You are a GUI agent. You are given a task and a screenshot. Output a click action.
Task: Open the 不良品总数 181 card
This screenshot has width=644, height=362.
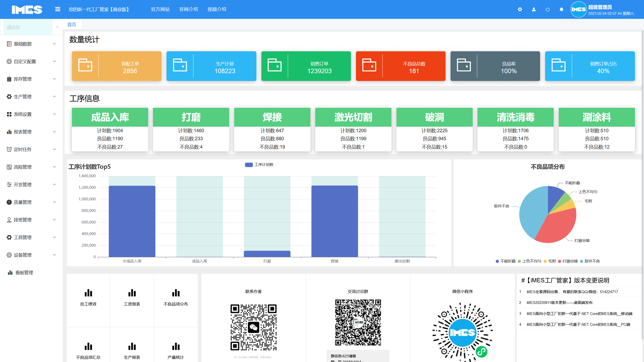(x=400, y=66)
